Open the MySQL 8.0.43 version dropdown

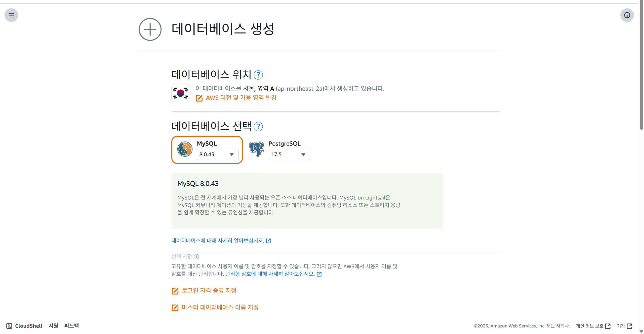point(217,154)
